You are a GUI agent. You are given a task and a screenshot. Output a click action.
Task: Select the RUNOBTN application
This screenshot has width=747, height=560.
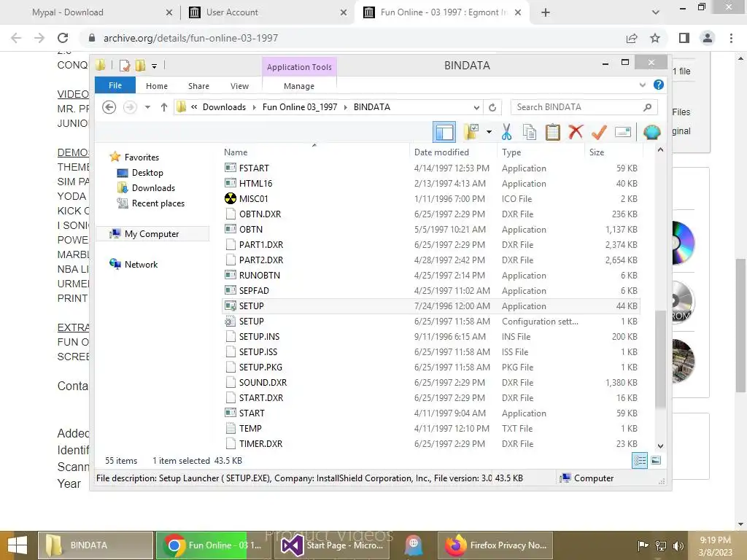click(x=260, y=275)
